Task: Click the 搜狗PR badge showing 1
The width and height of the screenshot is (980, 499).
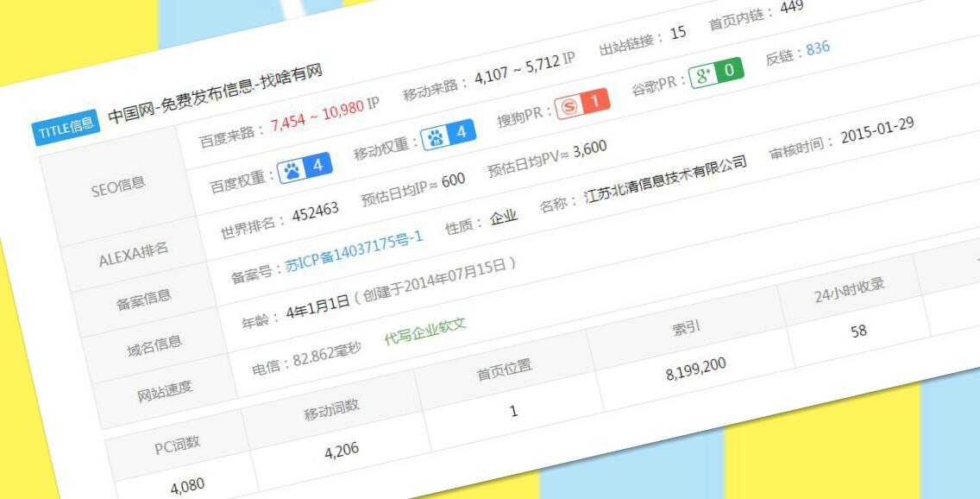Action: coord(581,104)
